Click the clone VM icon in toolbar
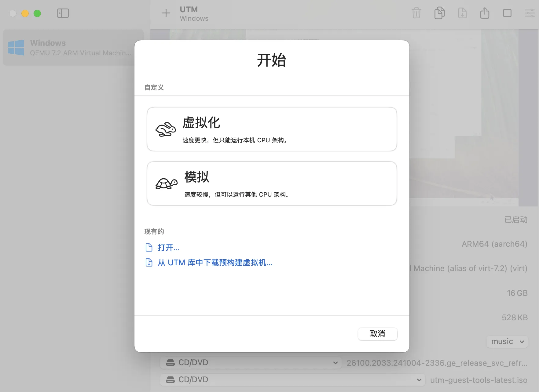 point(439,13)
